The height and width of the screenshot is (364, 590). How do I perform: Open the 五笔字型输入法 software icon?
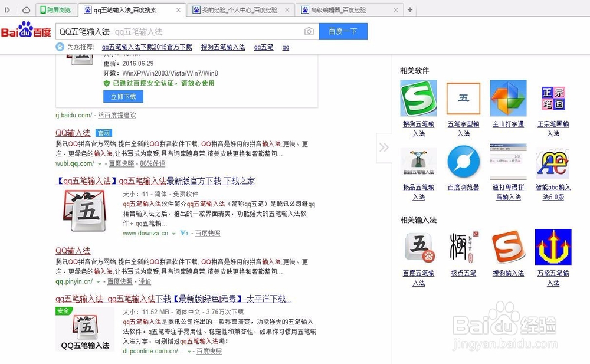click(x=463, y=98)
